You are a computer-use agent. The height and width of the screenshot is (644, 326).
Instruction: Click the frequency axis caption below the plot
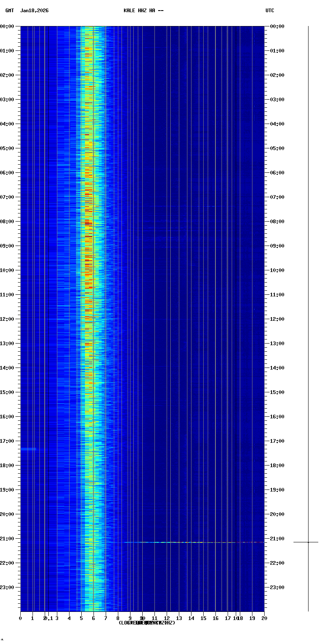[x=147, y=623]
